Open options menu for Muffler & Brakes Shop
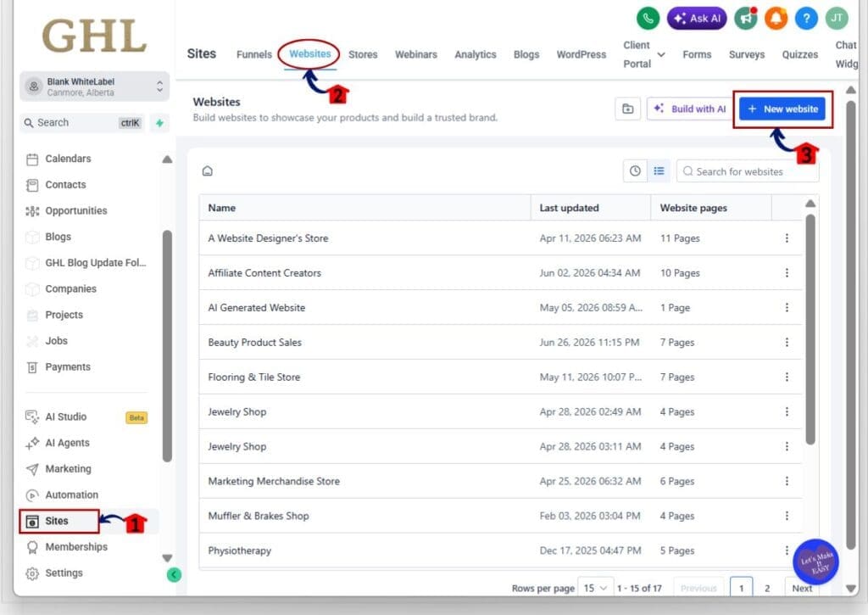 (787, 516)
